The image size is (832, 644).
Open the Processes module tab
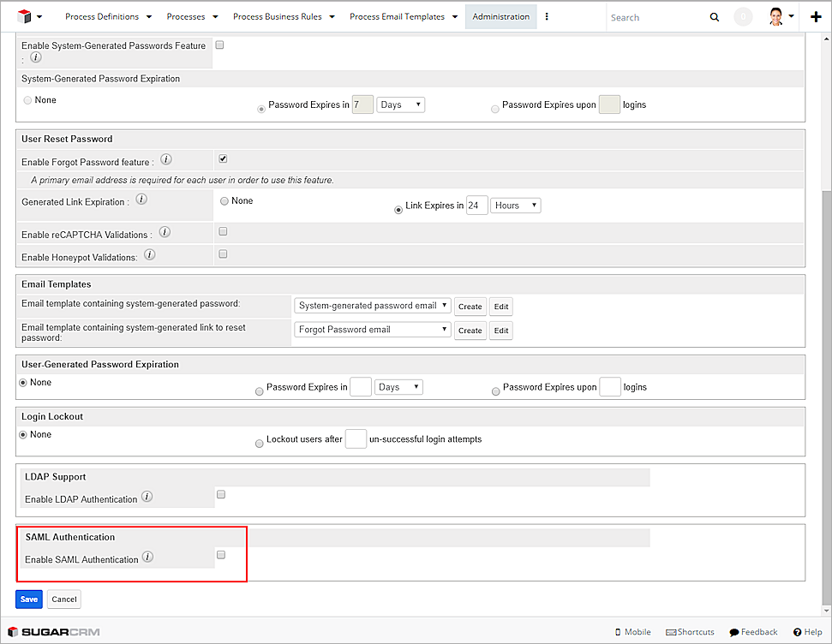point(186,16)
